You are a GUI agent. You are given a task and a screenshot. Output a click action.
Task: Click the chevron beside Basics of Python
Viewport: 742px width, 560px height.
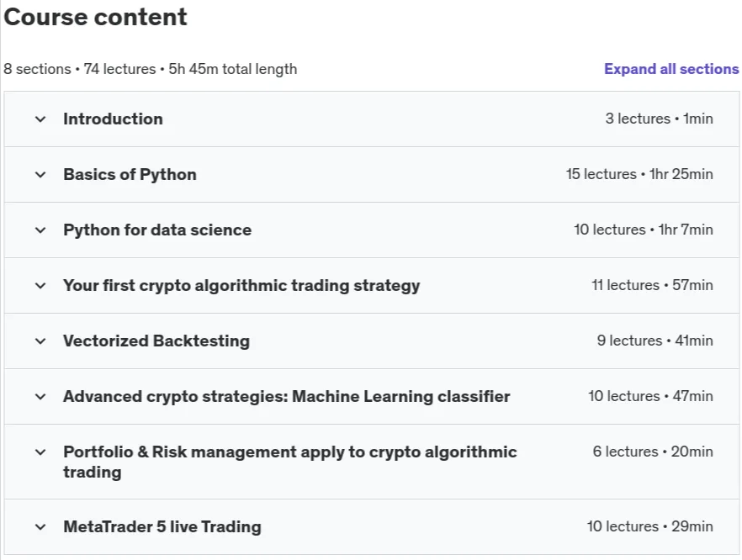pyautogui.click(x=40, y=175)
